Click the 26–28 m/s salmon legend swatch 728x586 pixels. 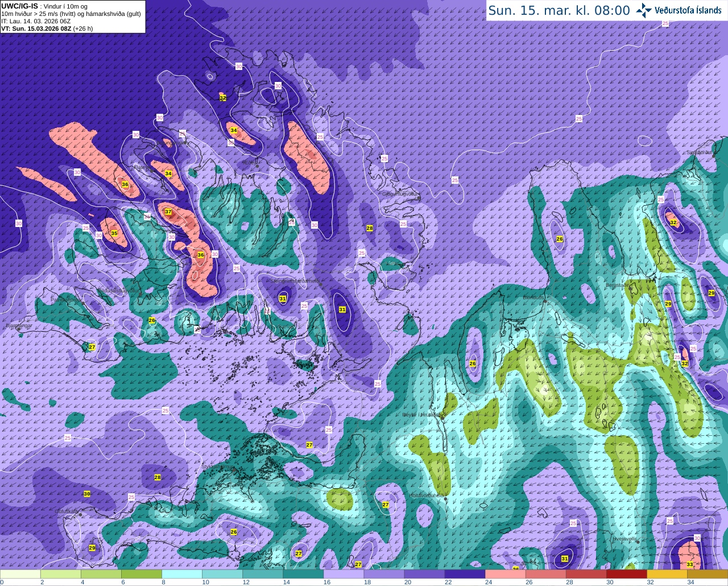click(x=545, y=574)
